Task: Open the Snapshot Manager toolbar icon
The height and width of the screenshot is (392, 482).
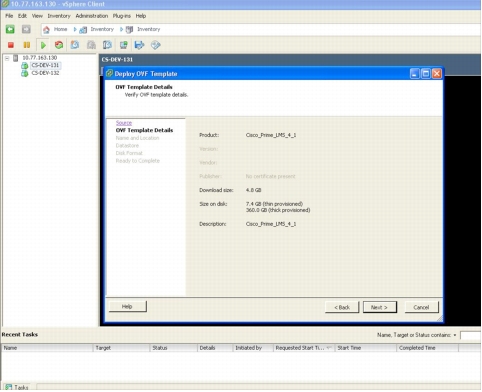Action: pyautogui.click(x=107, y=45)
